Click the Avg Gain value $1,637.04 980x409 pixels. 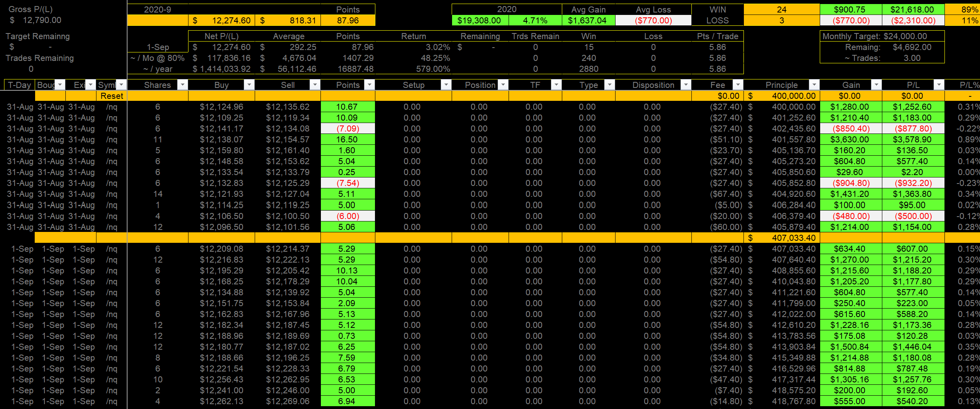pos(588,20)
